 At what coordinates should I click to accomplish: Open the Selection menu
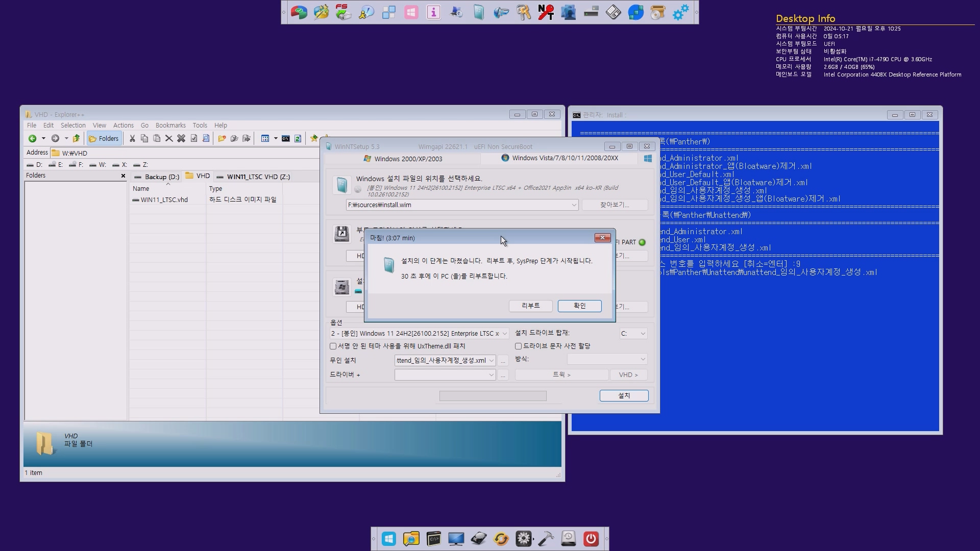(x=73, y=125)
